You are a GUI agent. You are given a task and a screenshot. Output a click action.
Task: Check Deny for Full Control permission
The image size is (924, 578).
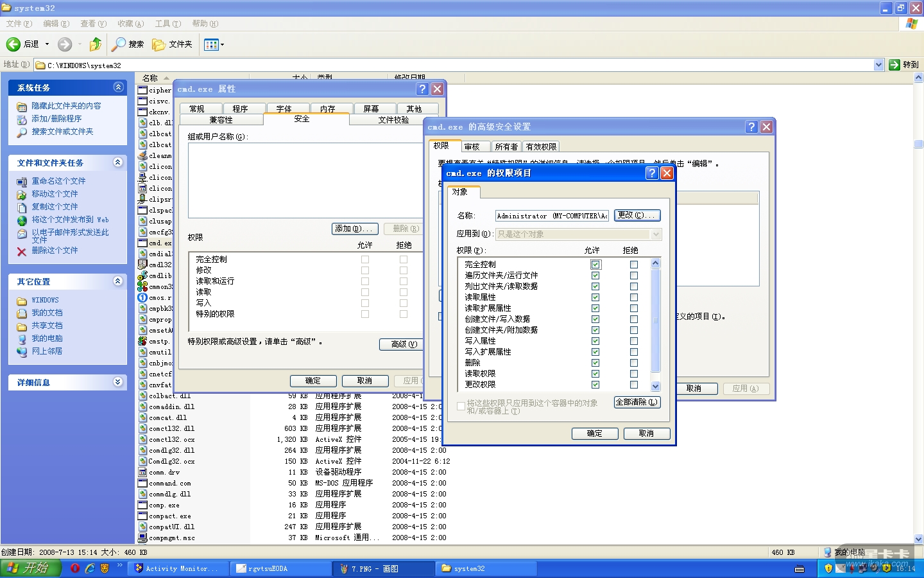click(x=634, y=265)
